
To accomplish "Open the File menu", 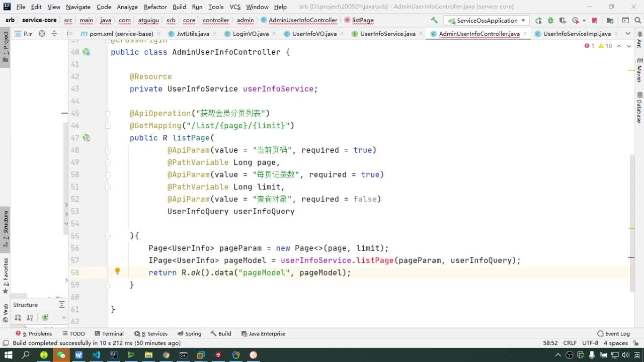I will [21, 7].
